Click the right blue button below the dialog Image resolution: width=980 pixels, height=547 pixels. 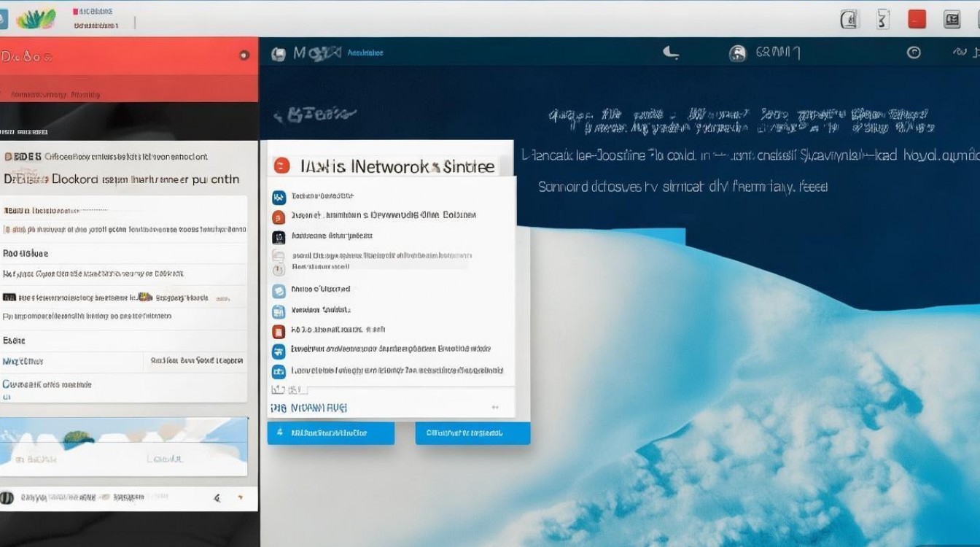click(x=472, y=432)
